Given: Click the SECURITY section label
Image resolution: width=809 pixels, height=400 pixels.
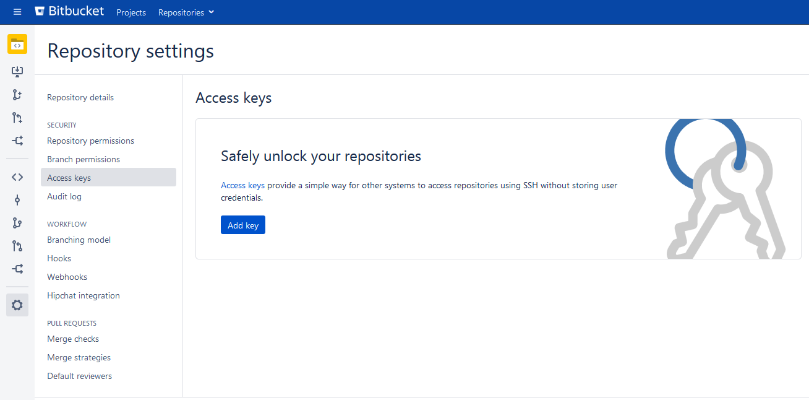Looking at the screenshot, I should click(61, 125).
